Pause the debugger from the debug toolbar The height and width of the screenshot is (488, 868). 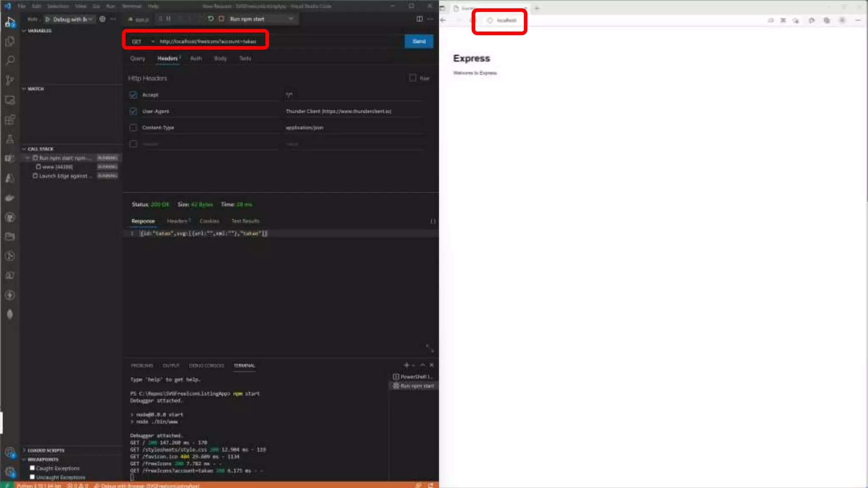(x=168, y=19)
